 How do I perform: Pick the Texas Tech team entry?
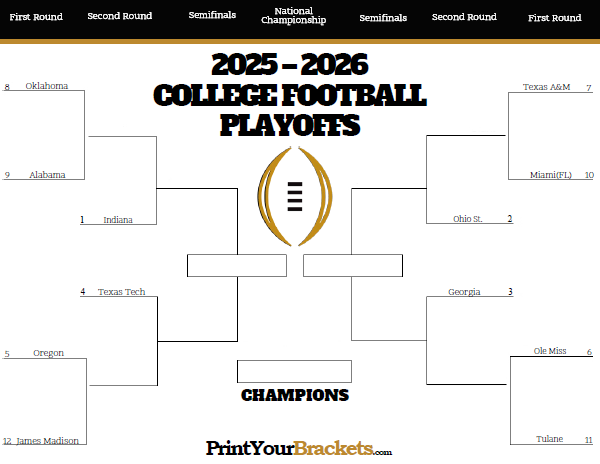tap(121, 292)
